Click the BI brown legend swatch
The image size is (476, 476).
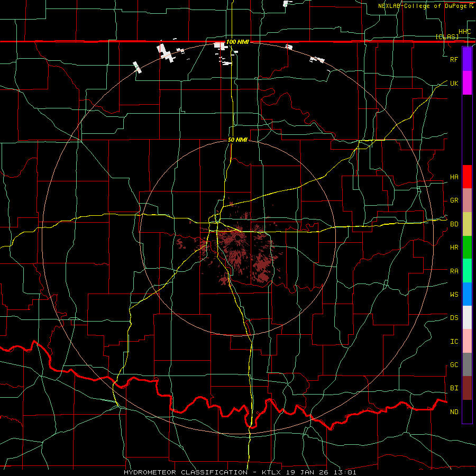(x=467, y=388)
